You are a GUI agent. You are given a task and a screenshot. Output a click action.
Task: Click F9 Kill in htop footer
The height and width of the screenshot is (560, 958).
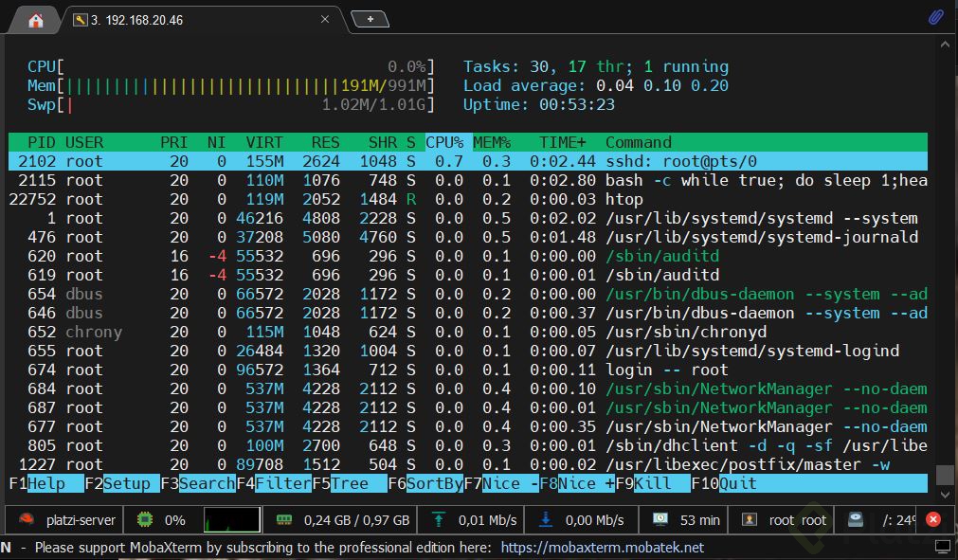653,483
